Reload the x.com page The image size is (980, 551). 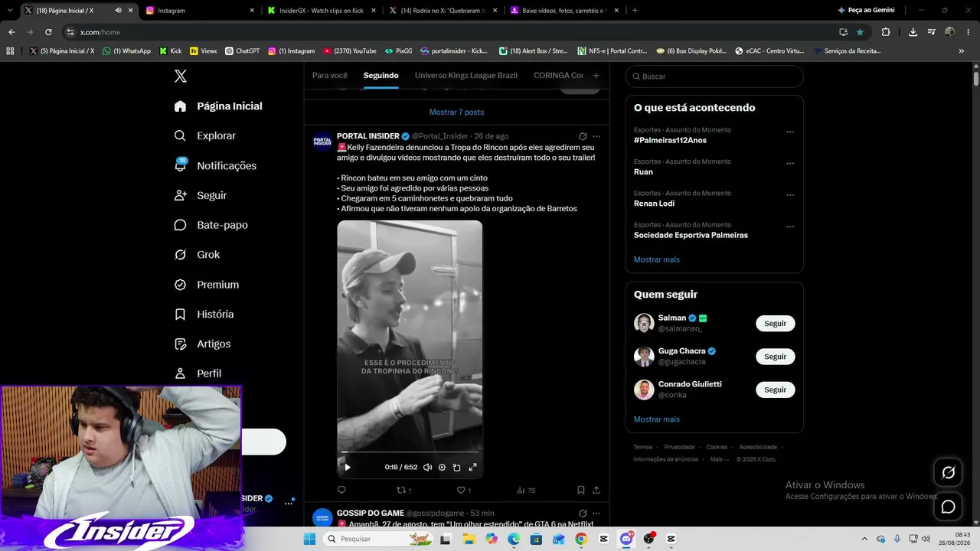tap(48, 32)
